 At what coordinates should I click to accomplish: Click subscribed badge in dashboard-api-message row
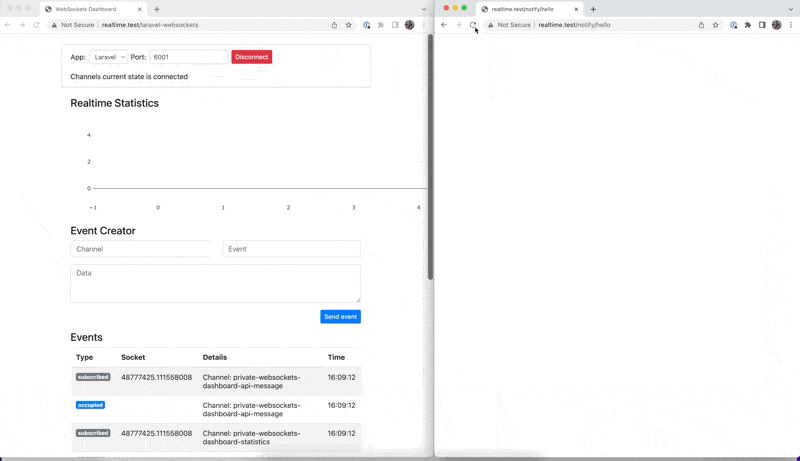pyautogui.click(x=93, y=377)
